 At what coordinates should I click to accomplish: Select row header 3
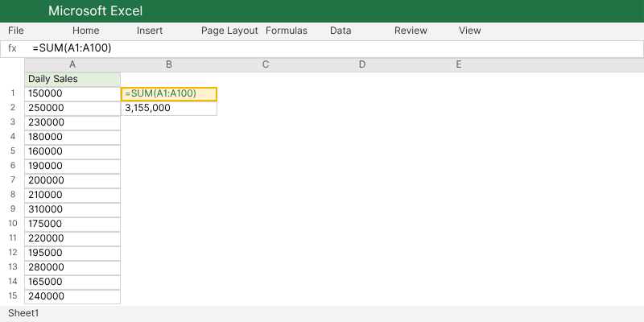pyautogui.click(x=13, y=122)
